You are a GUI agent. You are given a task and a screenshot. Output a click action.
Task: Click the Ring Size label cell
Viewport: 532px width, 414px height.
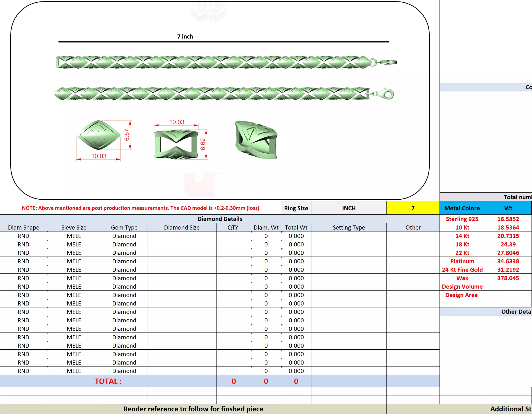tap(296, 208)
